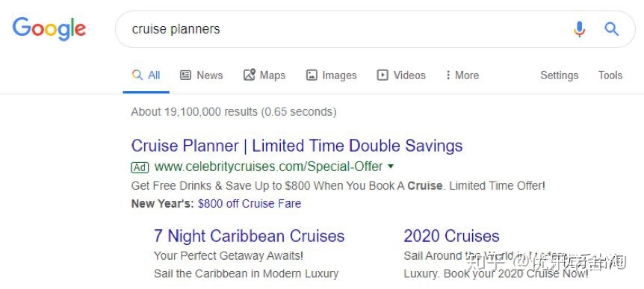Image resolution: width=644 pixels, height=289 pixels.
Task: Click the blue search magnifier icon
Action: 611,29
